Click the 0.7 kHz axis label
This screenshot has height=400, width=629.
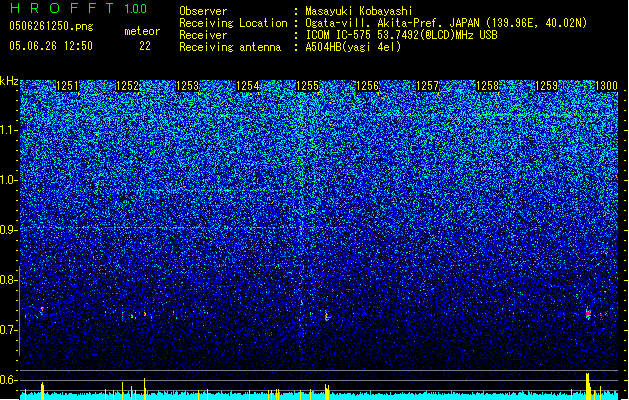pos(8,330)
